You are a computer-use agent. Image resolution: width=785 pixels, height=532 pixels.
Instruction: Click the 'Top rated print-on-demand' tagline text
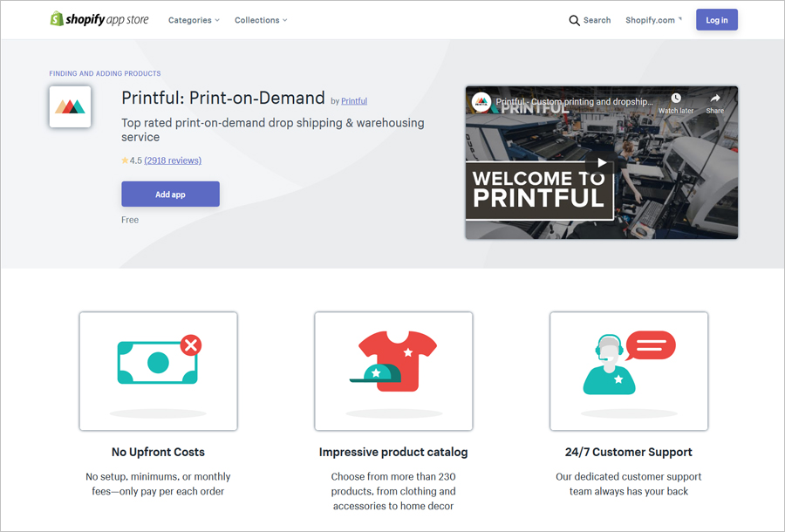click(273, 130)
